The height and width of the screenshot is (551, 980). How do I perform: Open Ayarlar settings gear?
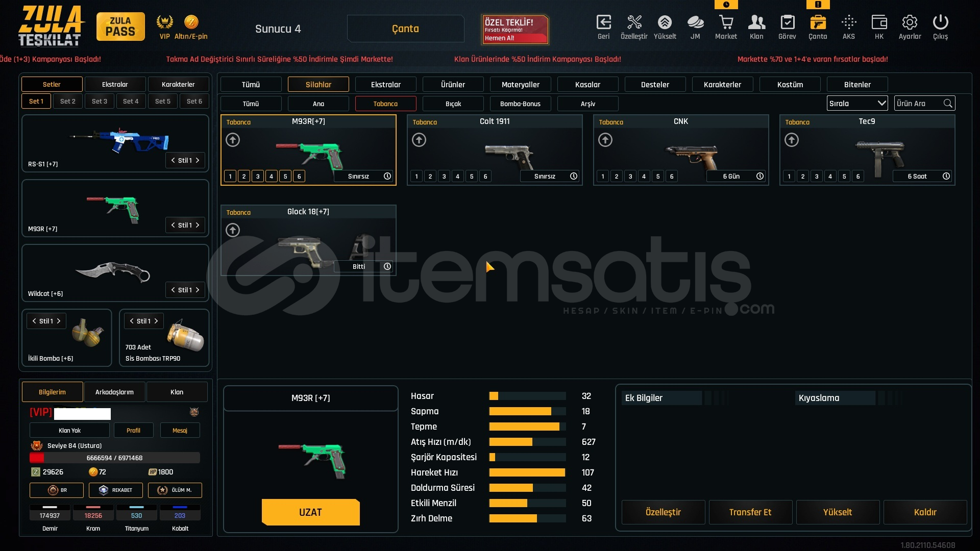[910, 23]
